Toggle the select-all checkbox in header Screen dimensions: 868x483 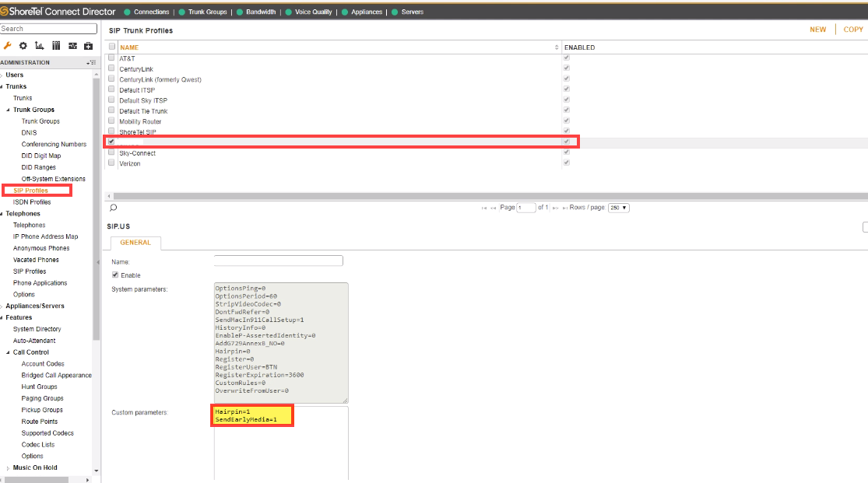point(112,47)
